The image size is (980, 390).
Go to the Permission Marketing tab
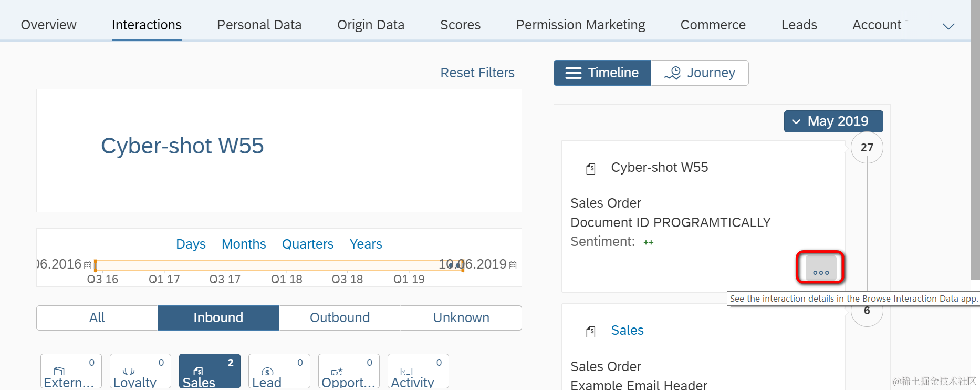(x=580, y=25)
